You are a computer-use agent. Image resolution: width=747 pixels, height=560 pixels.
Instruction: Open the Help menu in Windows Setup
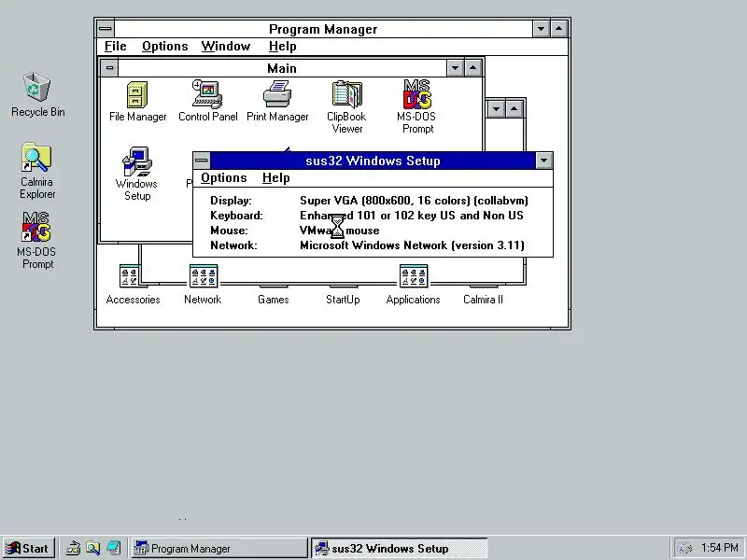point(275,177)
